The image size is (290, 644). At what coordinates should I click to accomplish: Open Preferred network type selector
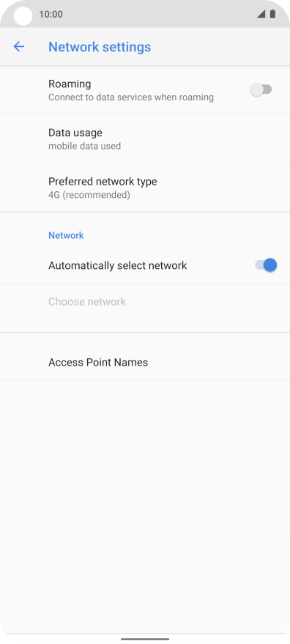tap(145, 188)
